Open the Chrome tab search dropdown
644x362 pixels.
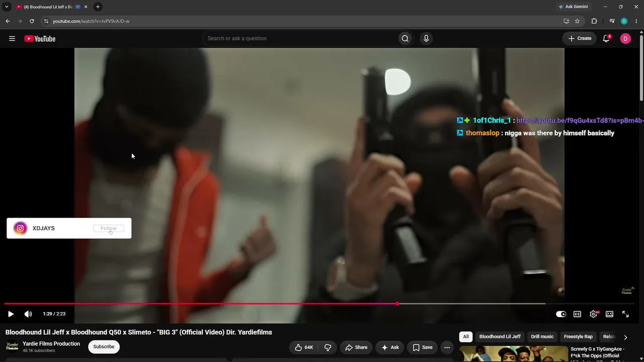(x=7, y=7)
